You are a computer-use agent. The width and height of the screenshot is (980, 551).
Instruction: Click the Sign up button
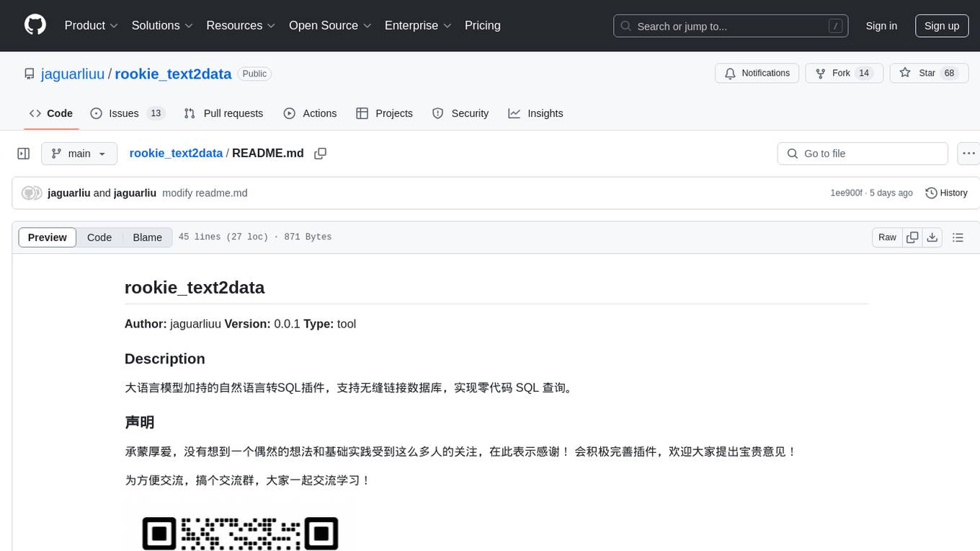tap(942, 26)
